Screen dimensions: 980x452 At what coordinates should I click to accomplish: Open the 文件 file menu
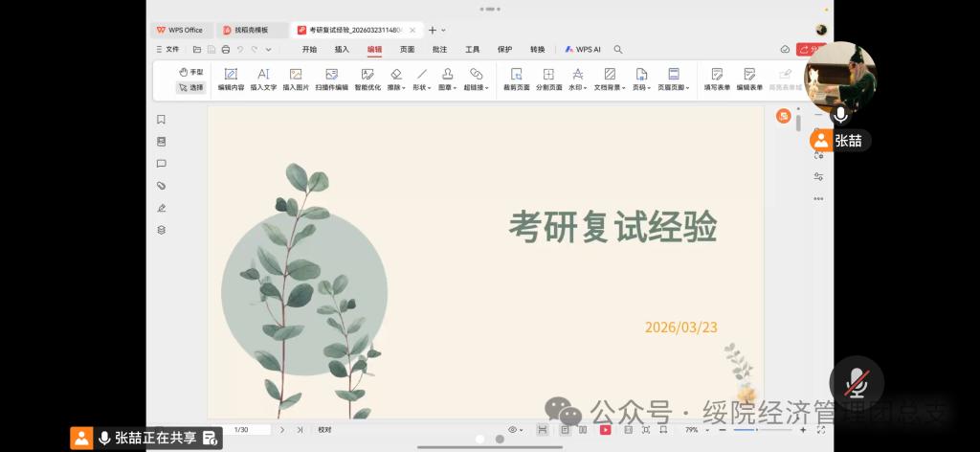(167, 49)
